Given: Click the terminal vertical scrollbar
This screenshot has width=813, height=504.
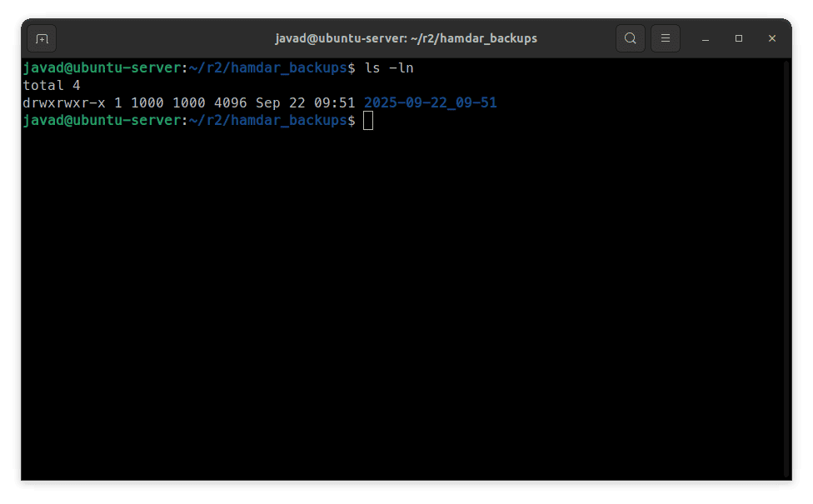Looking at the screenshot, I should (x=787, y=270).
